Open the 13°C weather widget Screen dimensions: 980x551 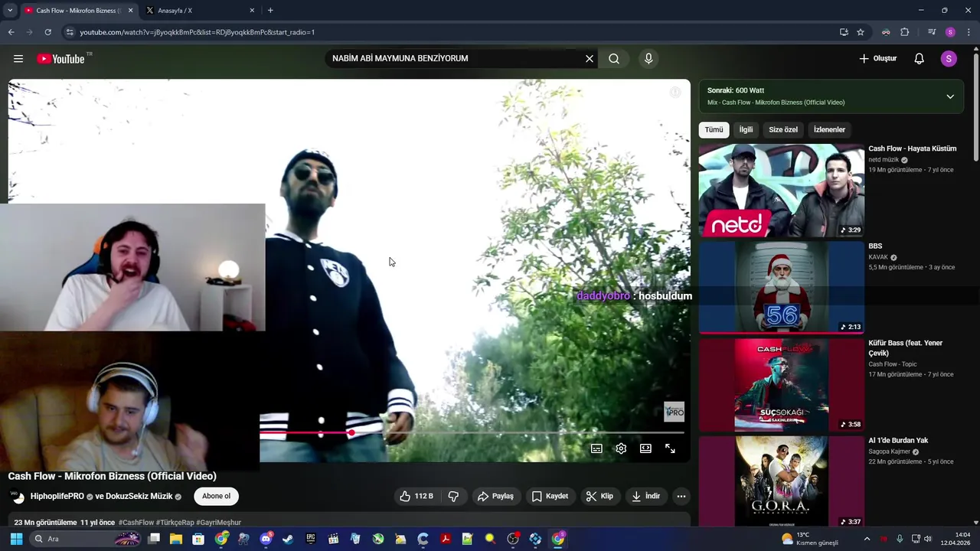click(x=810, y=540)
